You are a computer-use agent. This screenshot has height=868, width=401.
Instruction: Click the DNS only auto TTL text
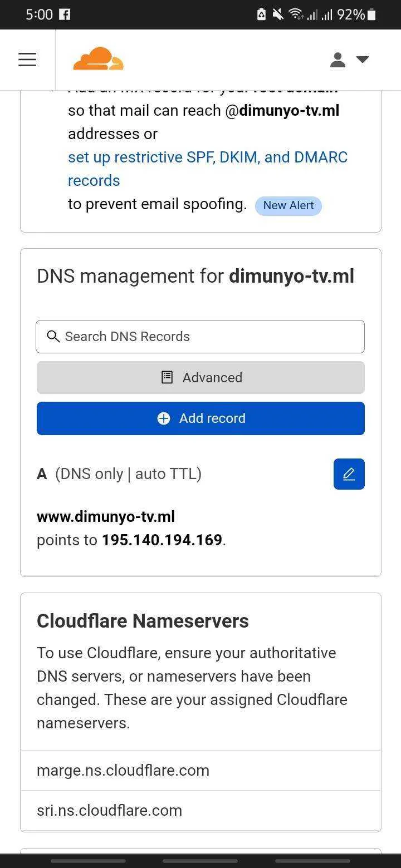128,474
